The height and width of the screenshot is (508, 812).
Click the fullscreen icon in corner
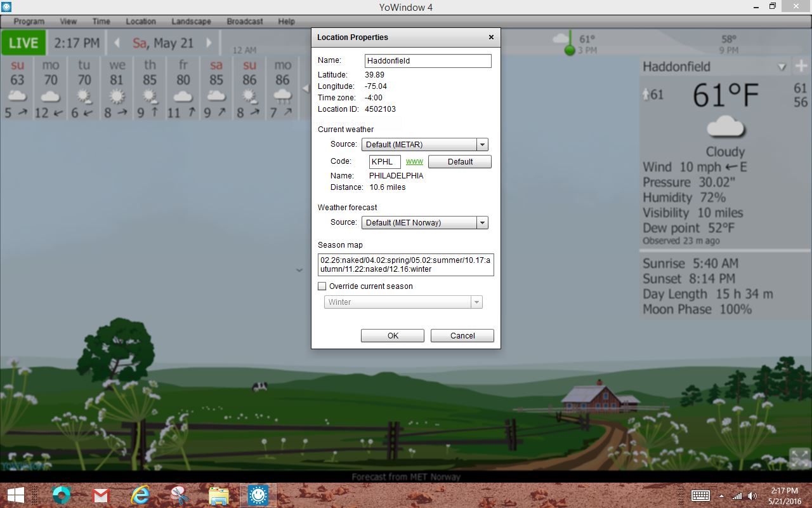(x=799, y=458)
